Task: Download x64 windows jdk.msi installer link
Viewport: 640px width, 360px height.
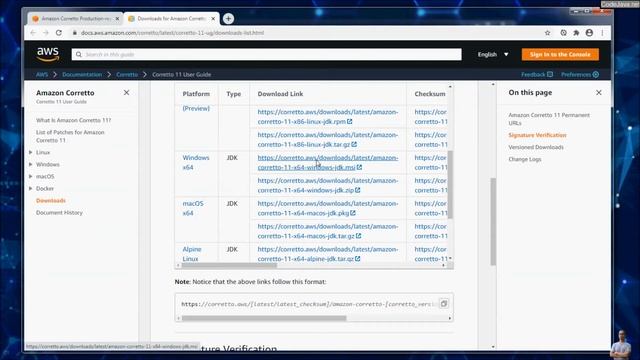Action: [x=327, y=162]
